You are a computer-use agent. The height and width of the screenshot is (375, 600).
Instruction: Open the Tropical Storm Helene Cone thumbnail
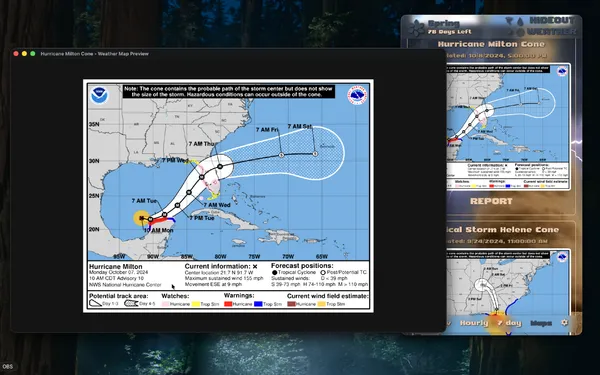(x=509, y=292)
